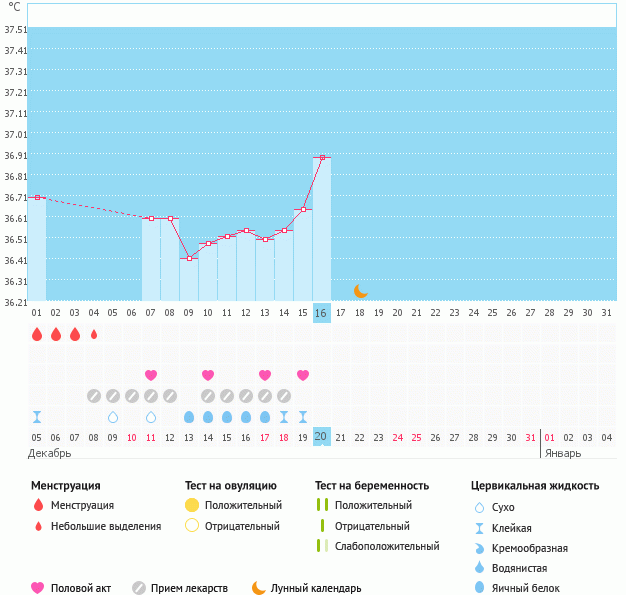
Task: Select highlighted date 20 in the date row
Action: point(321,437)
